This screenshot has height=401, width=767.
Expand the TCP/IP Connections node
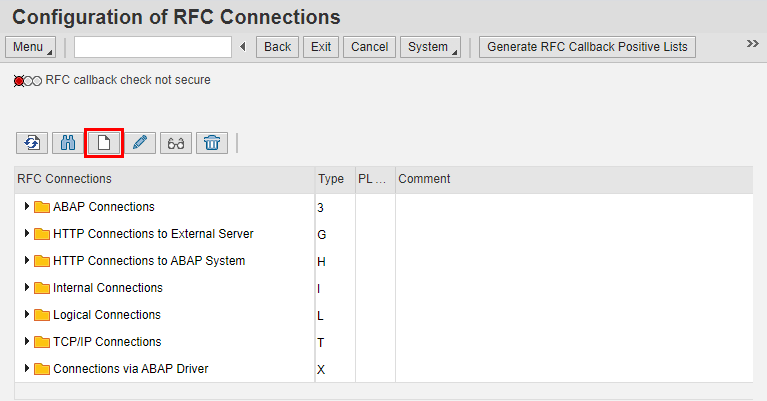(x=26, y=342)
